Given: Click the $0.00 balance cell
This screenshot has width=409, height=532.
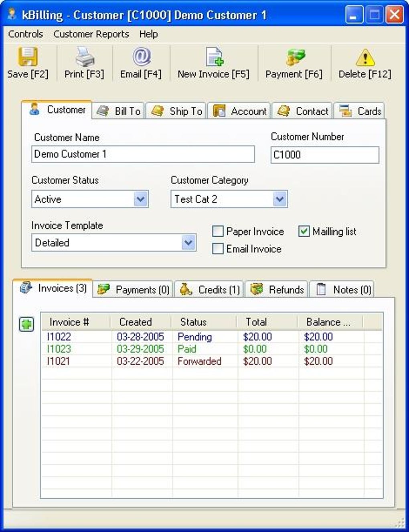Looking at the screenshot, I should 316,349.
